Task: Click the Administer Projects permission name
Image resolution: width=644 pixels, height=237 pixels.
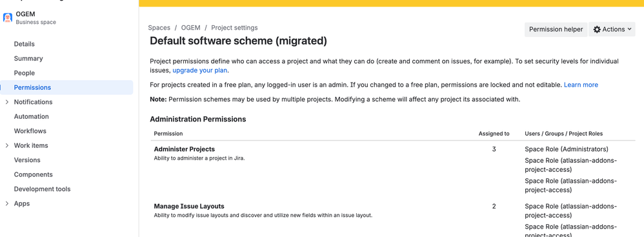Action: 185,149
